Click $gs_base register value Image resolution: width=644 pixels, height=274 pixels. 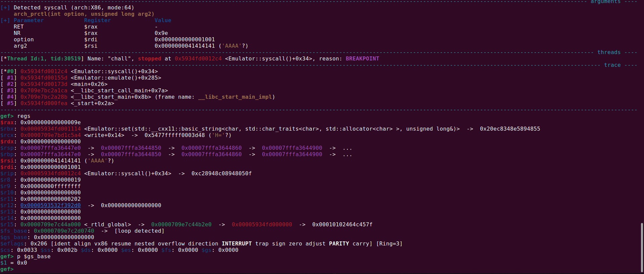[64, 237]
